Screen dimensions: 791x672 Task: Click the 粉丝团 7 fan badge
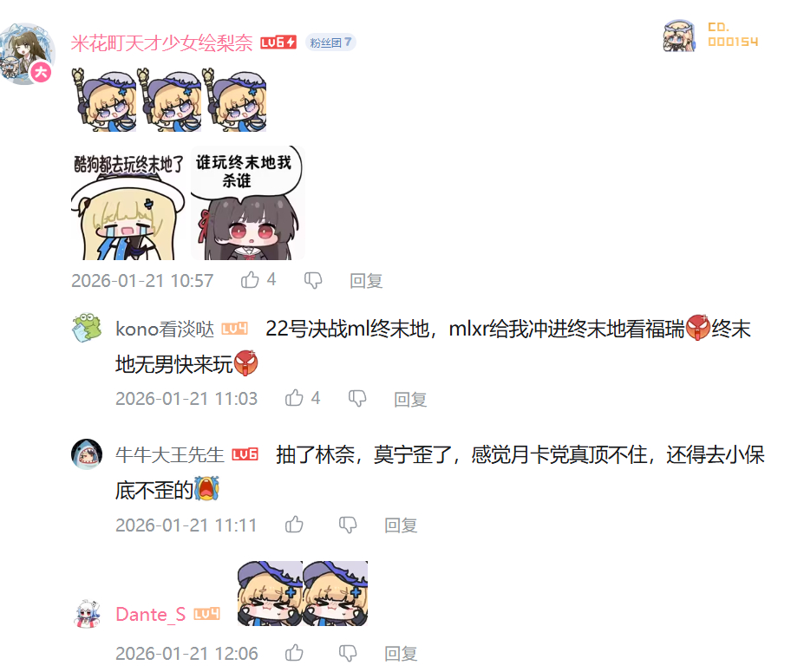point(330,42)
